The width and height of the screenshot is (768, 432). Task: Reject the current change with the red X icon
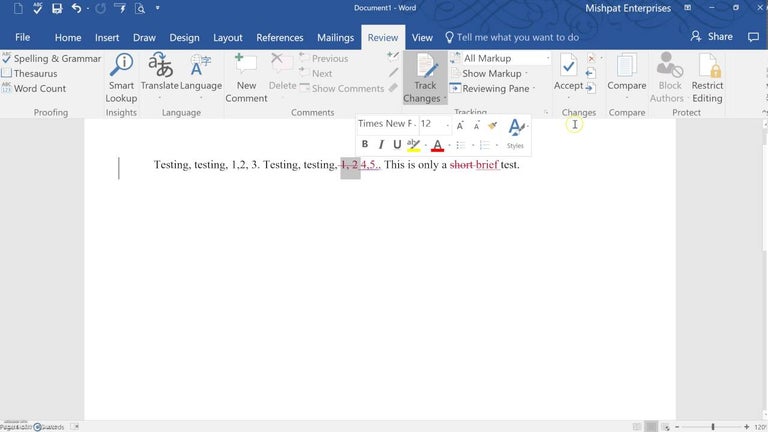tap(591, 58)
